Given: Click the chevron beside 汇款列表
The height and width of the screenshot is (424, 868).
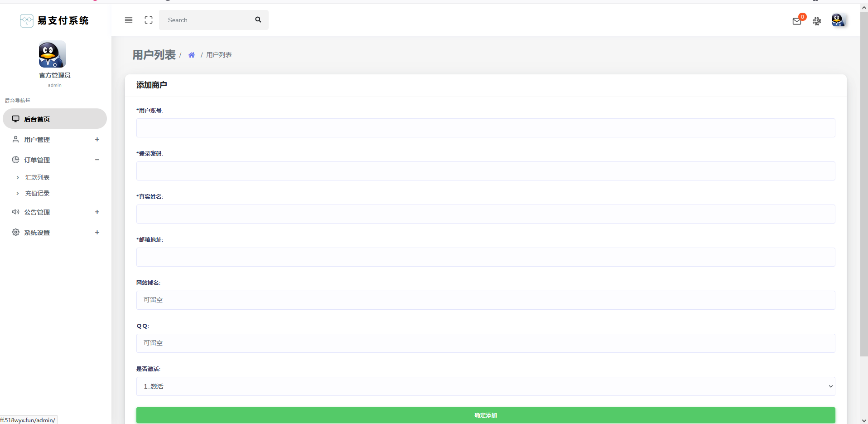Looking at the screenshot, I should (18, 177).
